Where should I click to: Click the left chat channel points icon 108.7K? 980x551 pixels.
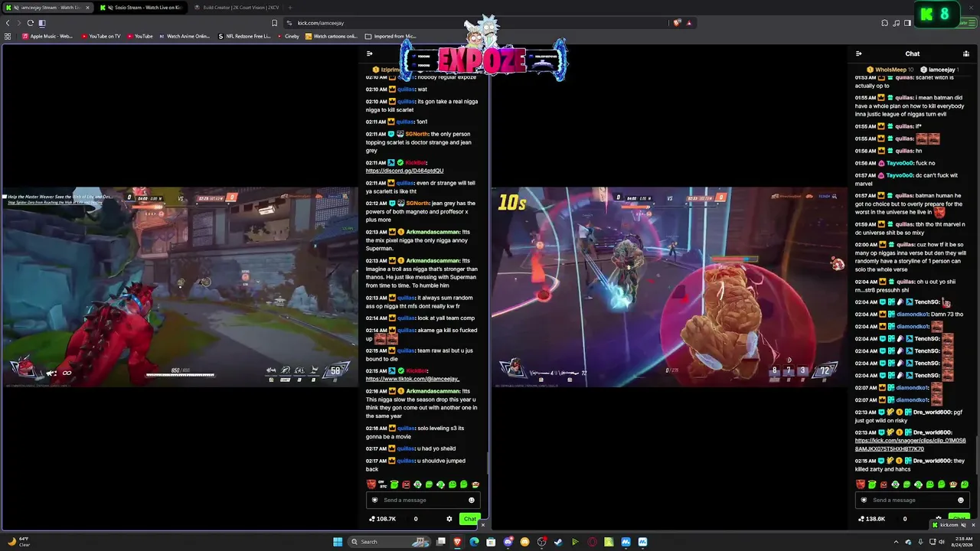pos(372,519)
